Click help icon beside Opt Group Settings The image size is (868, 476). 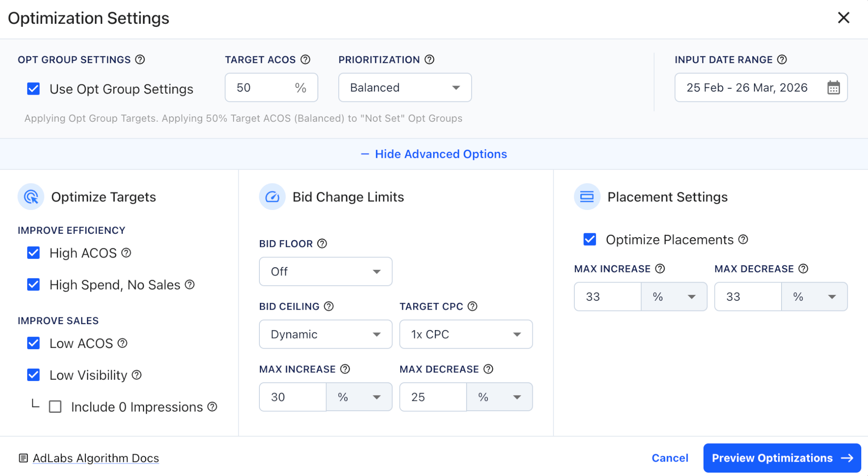[140, 60]
